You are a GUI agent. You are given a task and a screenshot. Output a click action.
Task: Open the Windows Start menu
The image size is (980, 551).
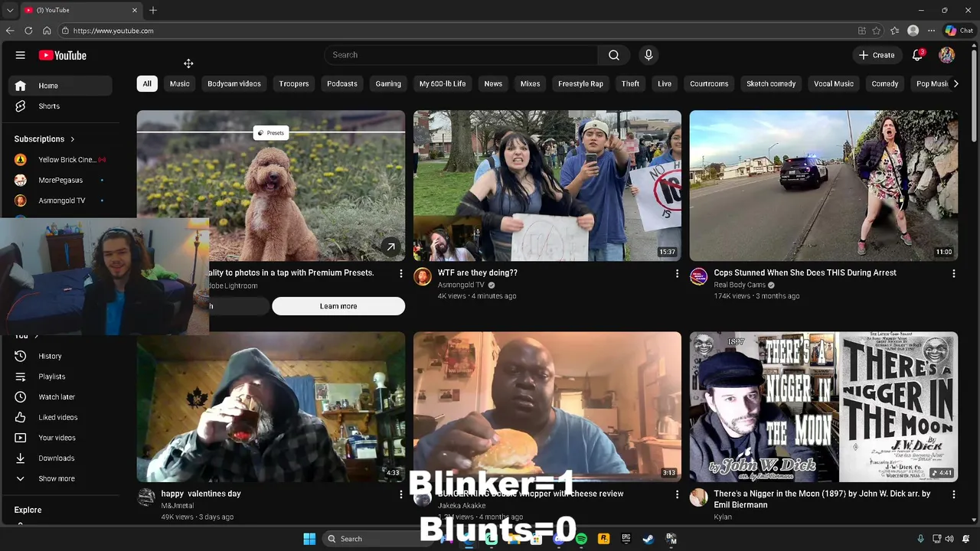[309, 539]
